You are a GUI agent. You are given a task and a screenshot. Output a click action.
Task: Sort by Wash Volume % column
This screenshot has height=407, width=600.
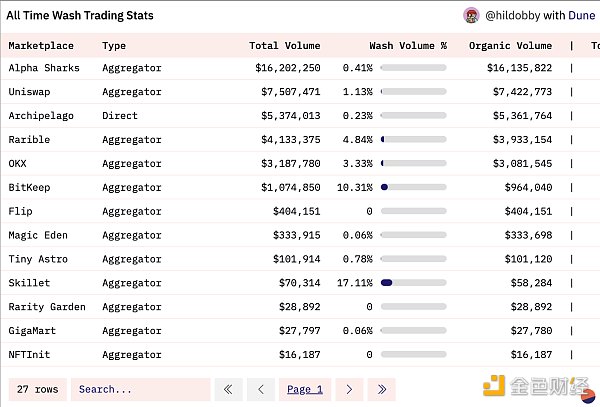coord(407,45)
